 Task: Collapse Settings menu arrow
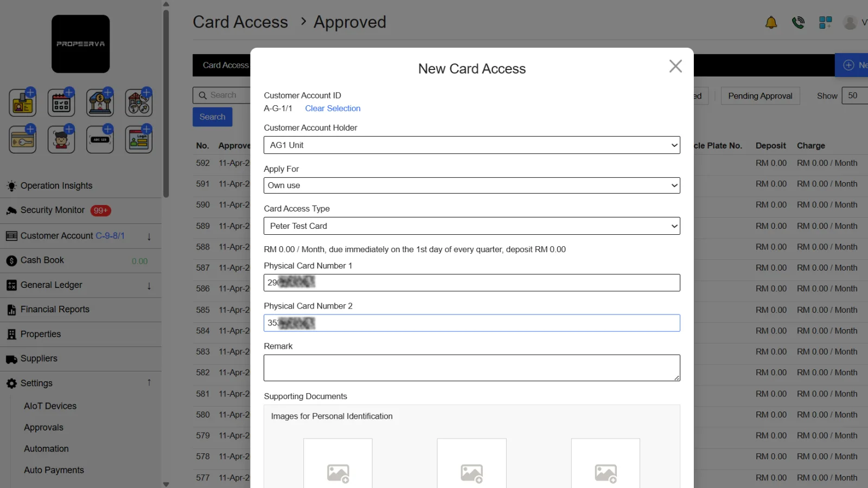click(149, 383)
